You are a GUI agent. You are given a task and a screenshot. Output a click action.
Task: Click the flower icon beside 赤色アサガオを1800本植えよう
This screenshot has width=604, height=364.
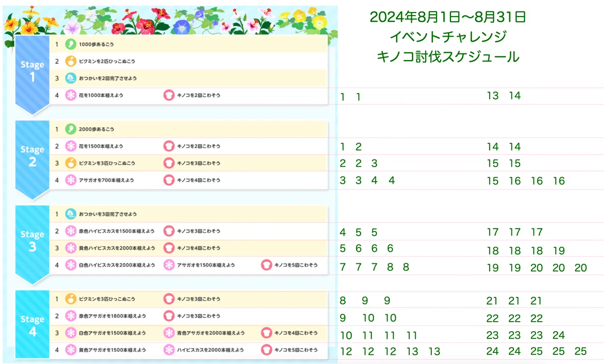(x=71, y=316)
